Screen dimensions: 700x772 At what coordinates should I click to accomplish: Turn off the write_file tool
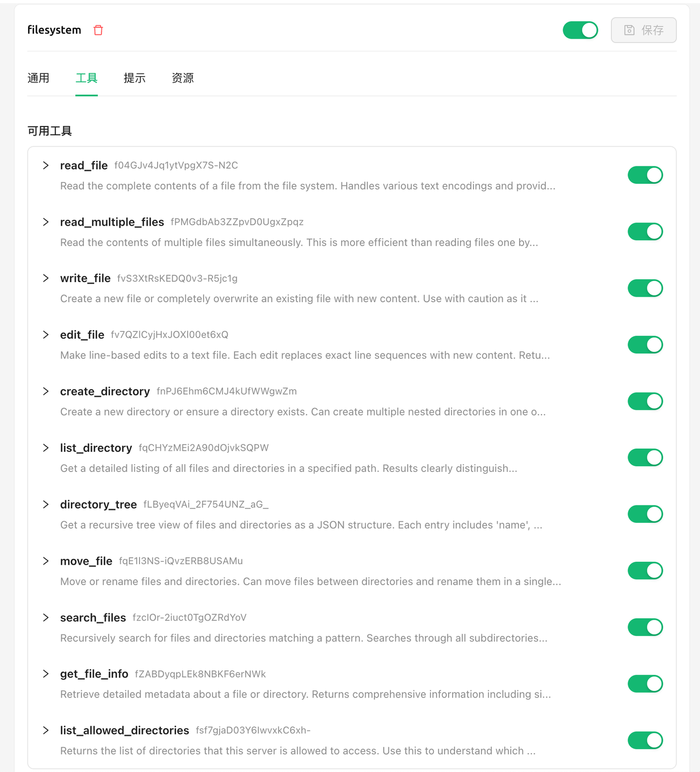pyautogui.click(x=645, y=288)
